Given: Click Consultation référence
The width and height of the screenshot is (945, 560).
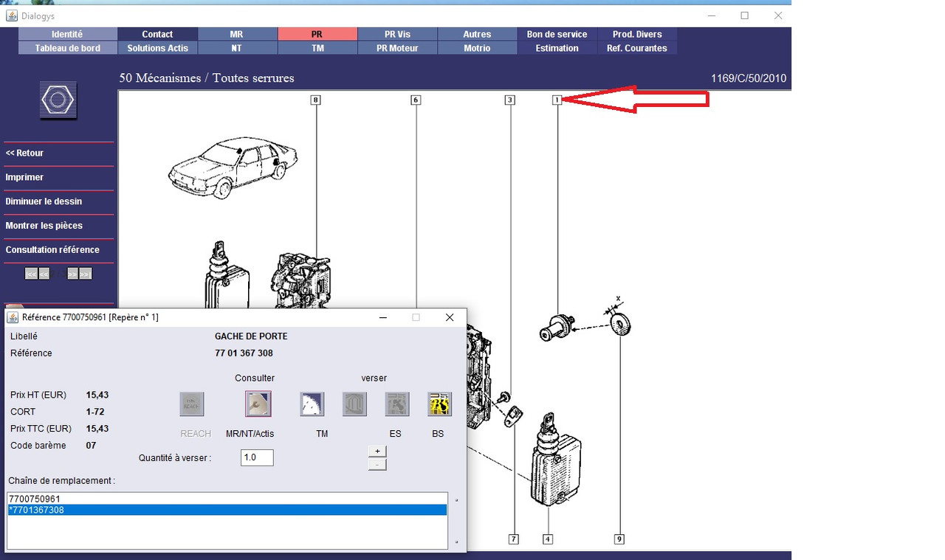Looking at the screenshot, I should (52, 250).
